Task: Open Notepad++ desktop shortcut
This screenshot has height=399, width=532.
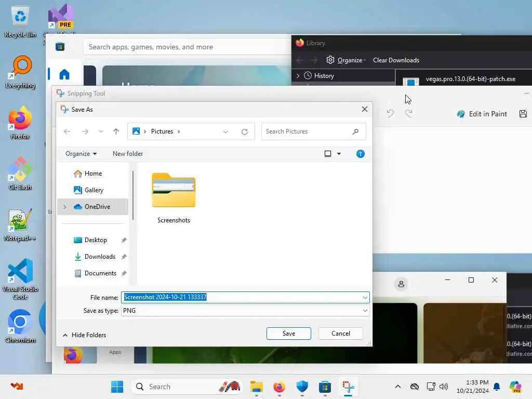Action: point(20,225)
